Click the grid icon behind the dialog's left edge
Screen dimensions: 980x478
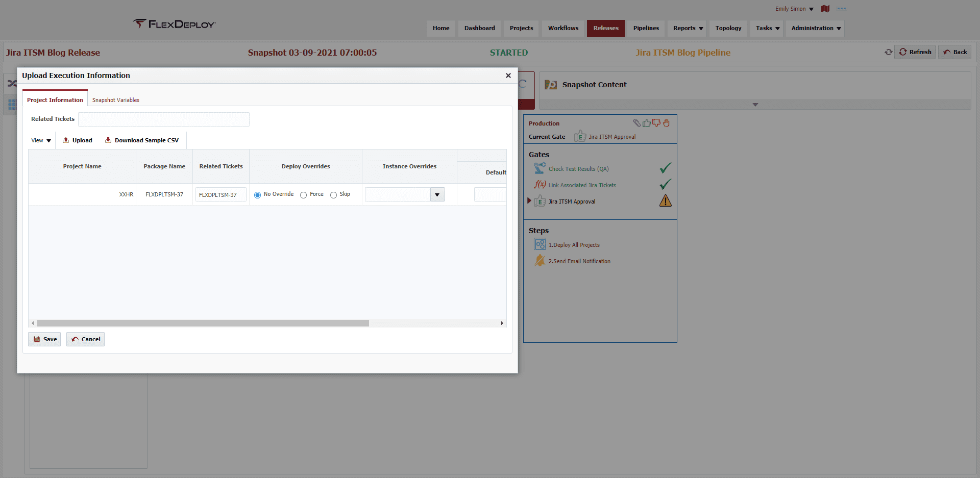point(12,105)
